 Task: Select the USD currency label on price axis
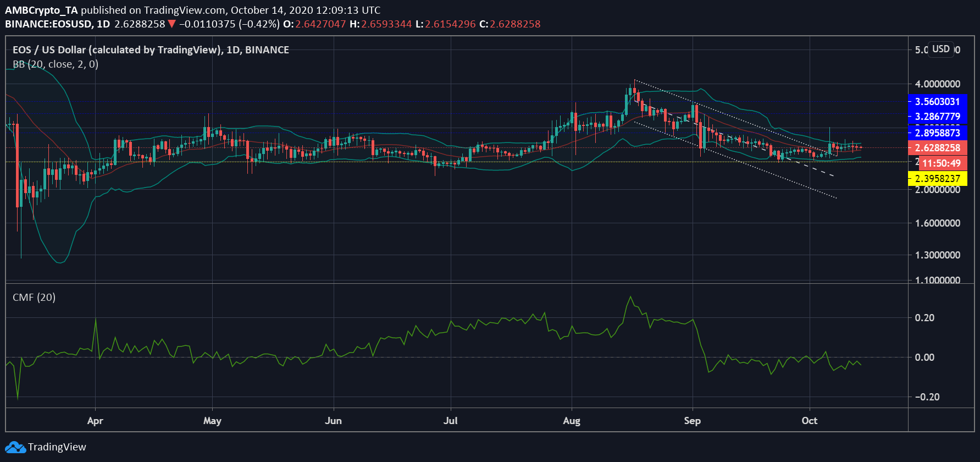tap(940, 49)
